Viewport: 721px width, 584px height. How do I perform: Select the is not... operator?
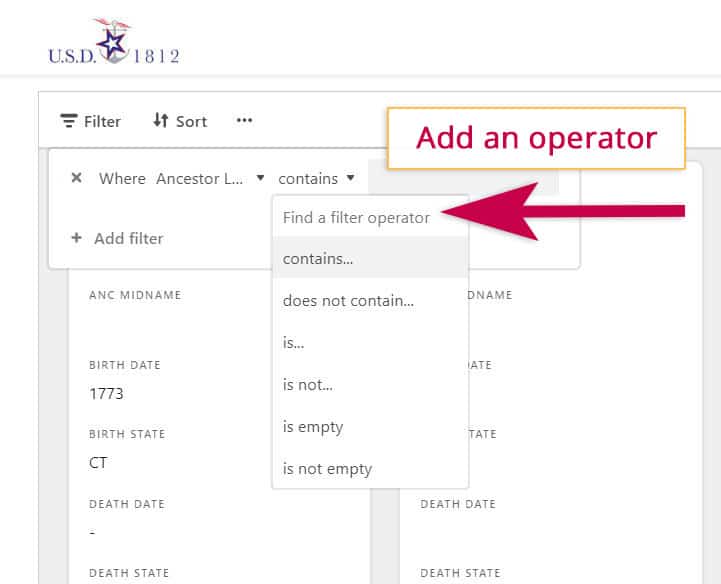point(370,384)
